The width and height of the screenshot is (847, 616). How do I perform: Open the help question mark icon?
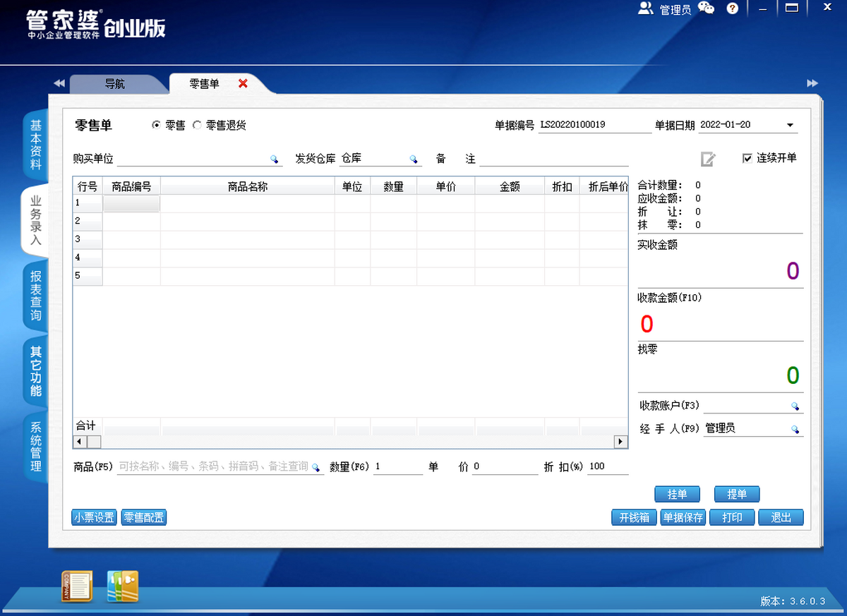point(733,8)
